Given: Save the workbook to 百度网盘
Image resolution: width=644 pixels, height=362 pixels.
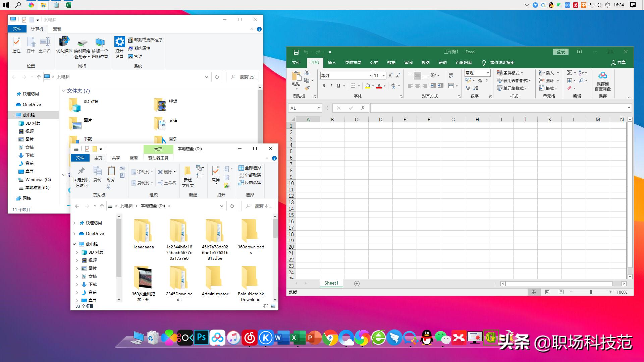Looking at the screenshot, I should tap(603, 80).
